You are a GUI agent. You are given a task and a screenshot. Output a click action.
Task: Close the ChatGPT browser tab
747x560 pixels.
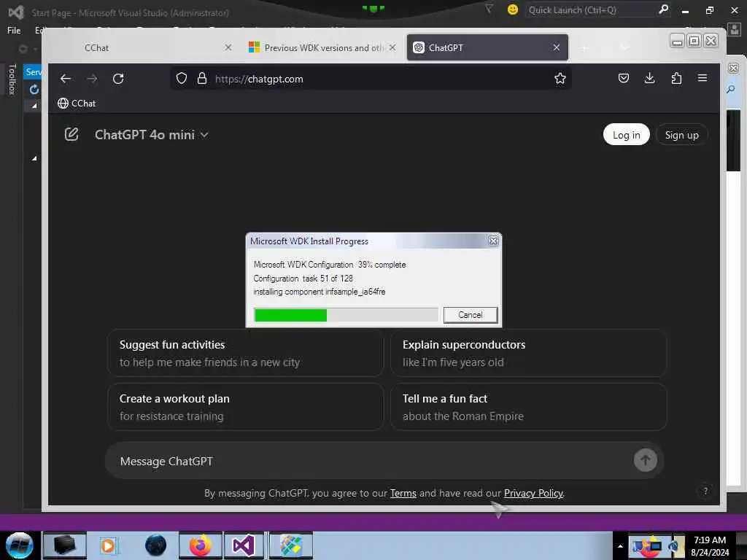557,47
